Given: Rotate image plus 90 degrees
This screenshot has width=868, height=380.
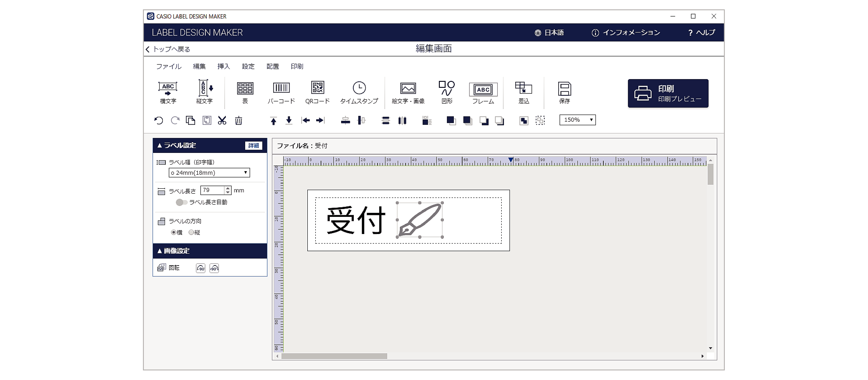Looking at the screenshot, I should 214,268.
